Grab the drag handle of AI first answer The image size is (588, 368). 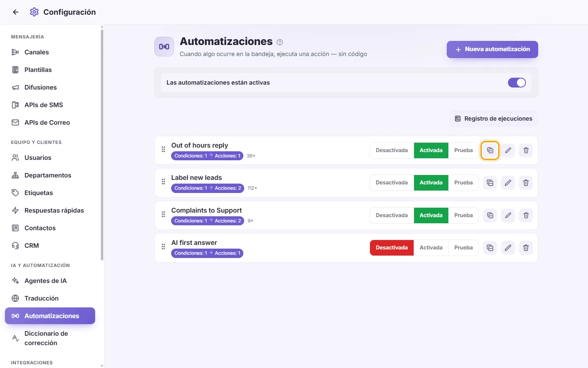coord(163,247)
